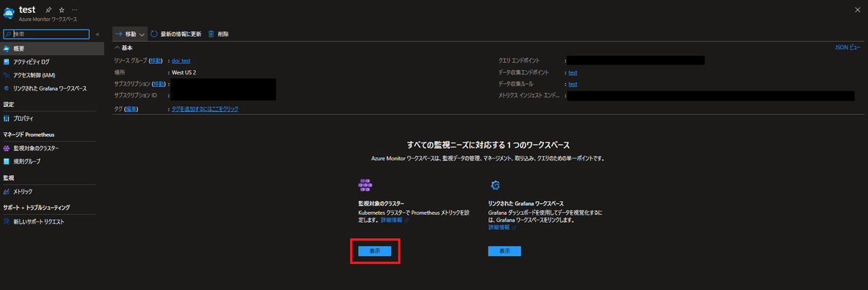Pin the test workspace to dashboard
The width and height of the screenshot is (868, 290).
[x=48, y=11]
